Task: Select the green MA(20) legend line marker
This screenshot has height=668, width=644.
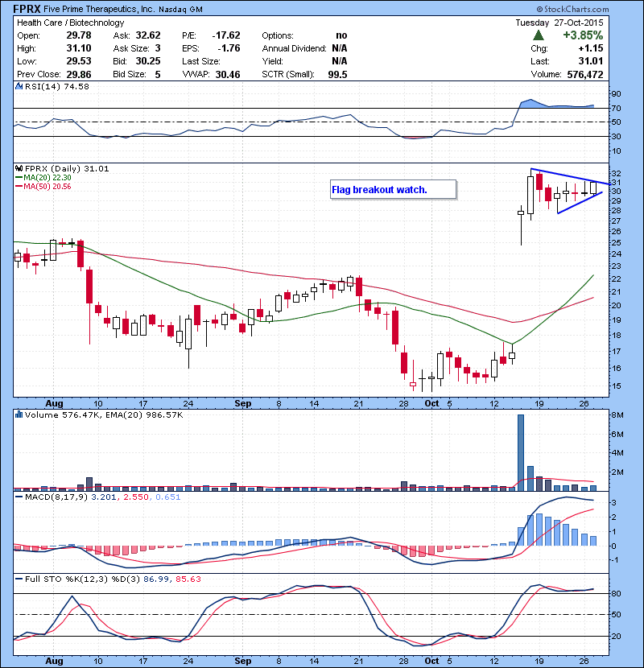Action: [x=19, y=178]
